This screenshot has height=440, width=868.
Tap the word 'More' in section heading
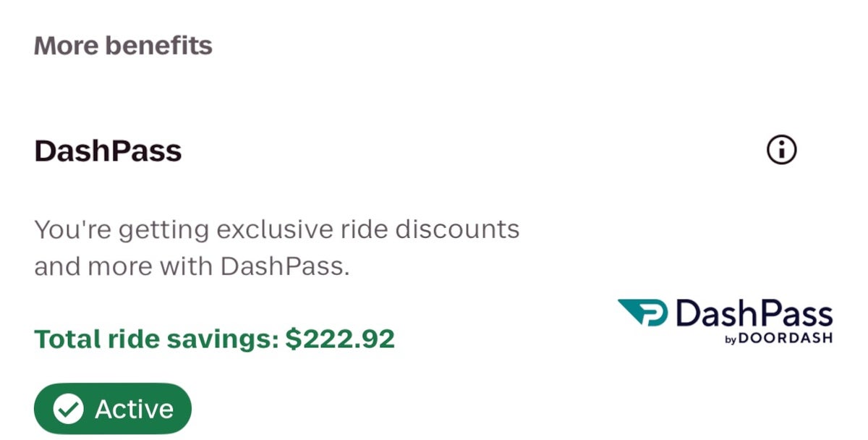pos(67,46)
